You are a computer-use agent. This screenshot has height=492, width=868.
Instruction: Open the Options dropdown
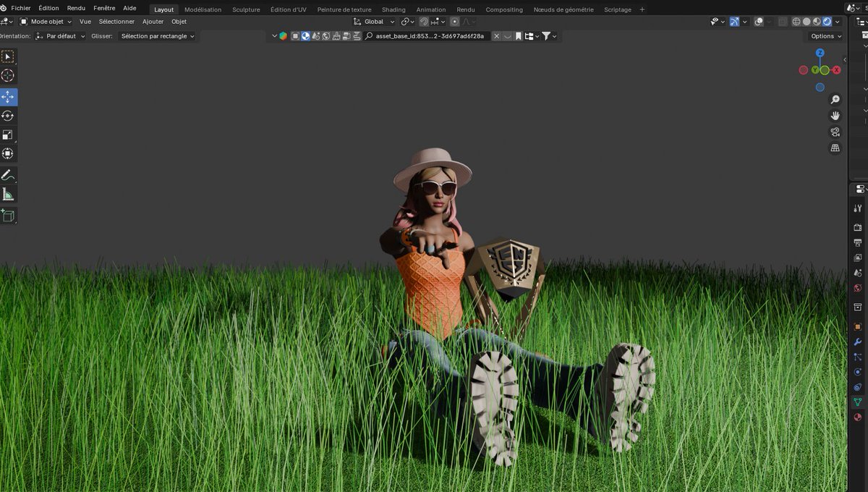click(x=826, y=36)
